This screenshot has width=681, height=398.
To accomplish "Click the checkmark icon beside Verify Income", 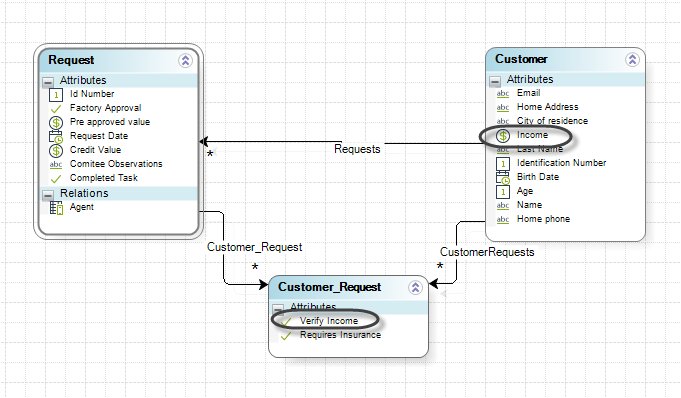I will (x=286, y=322).
